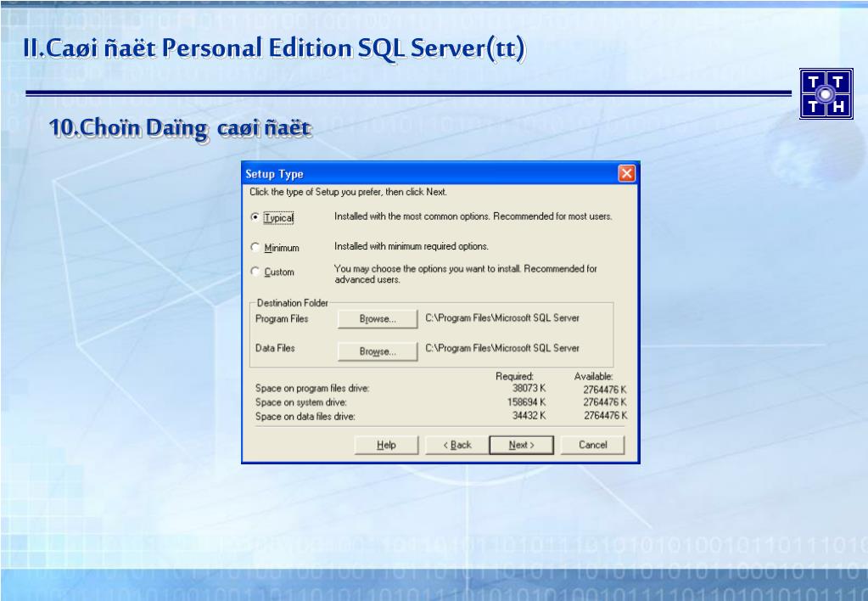The image size is (868, 601).
Task: Click Data Files path C:\Program Files\Microsoft SQL Server
Action: pyautogui.click(x=502, y=348)
